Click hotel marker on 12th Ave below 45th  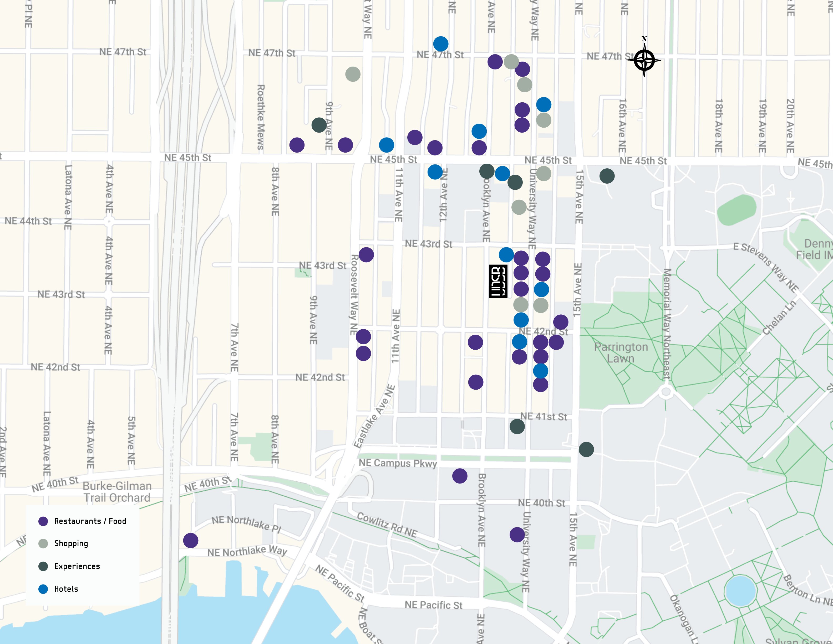click(435, 172)
